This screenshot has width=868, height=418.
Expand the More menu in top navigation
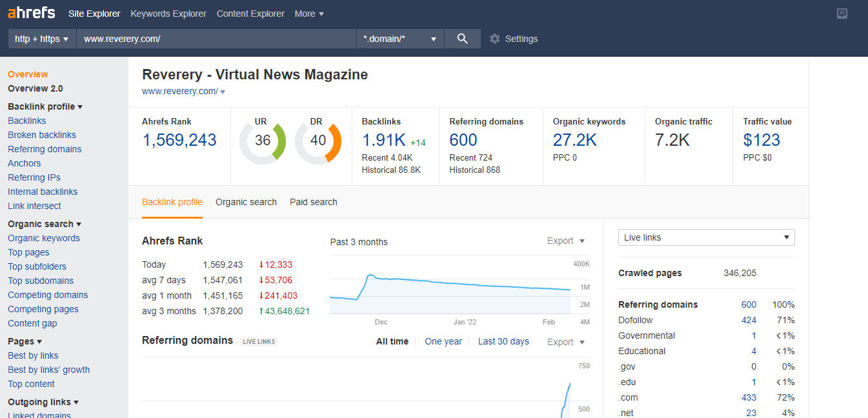click(x=309, y=14)
